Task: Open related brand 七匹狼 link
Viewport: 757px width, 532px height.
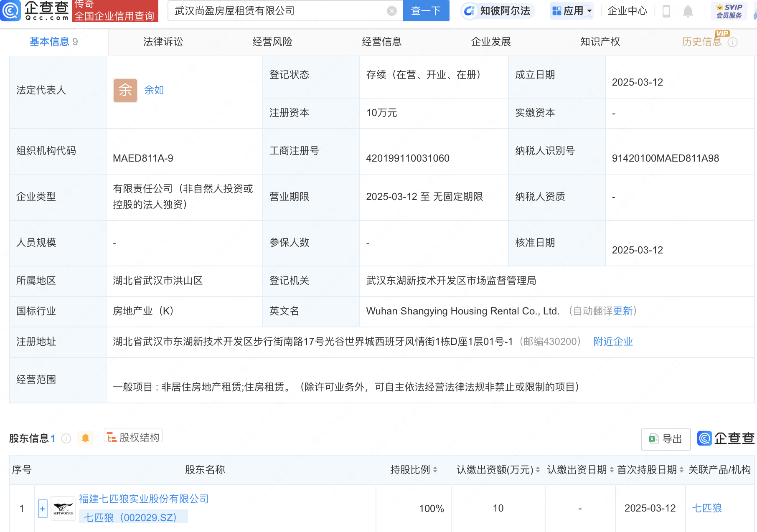Action: coord(707,508)
